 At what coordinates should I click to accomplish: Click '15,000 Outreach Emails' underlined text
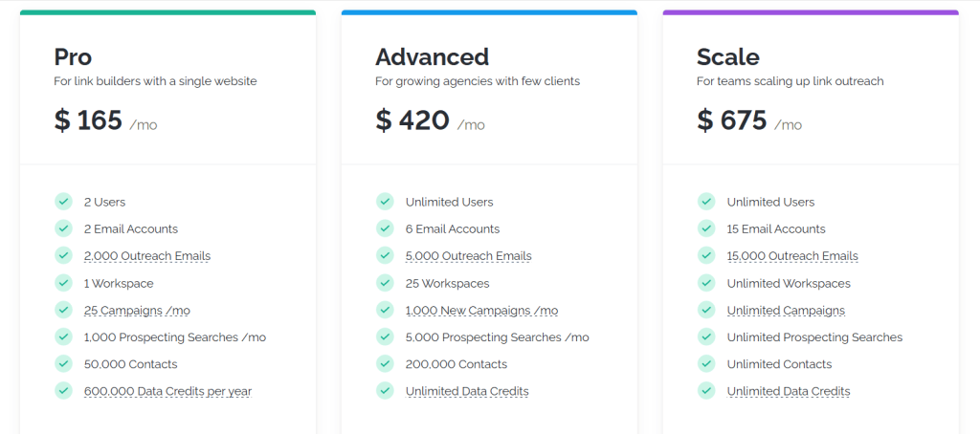792,256
